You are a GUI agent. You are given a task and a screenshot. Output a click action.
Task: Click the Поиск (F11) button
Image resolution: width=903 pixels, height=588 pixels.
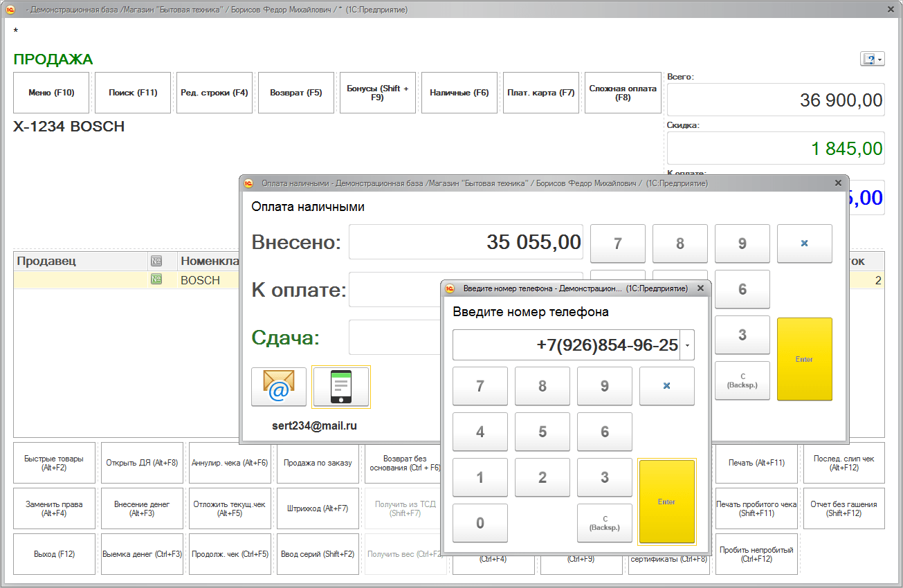133,93
